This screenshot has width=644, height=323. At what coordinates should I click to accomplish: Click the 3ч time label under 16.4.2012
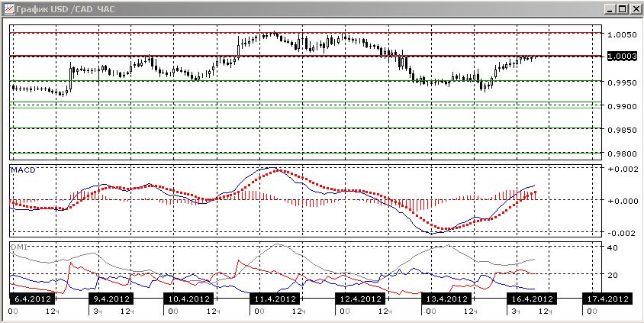(x=517, y=312)
